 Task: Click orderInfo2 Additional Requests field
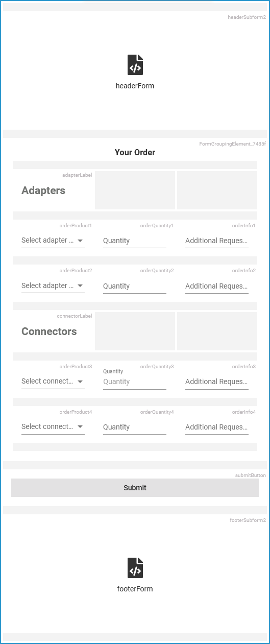[217, 286]
